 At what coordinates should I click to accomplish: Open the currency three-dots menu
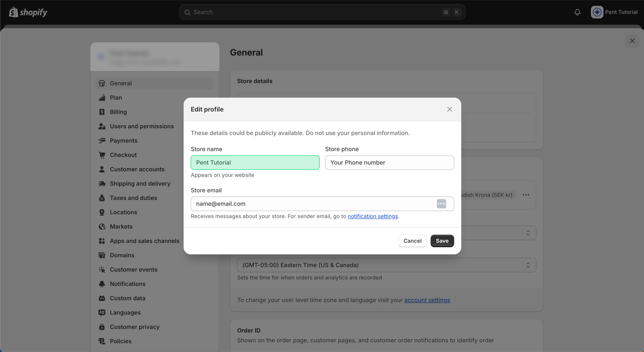click(x=526, y=195)
